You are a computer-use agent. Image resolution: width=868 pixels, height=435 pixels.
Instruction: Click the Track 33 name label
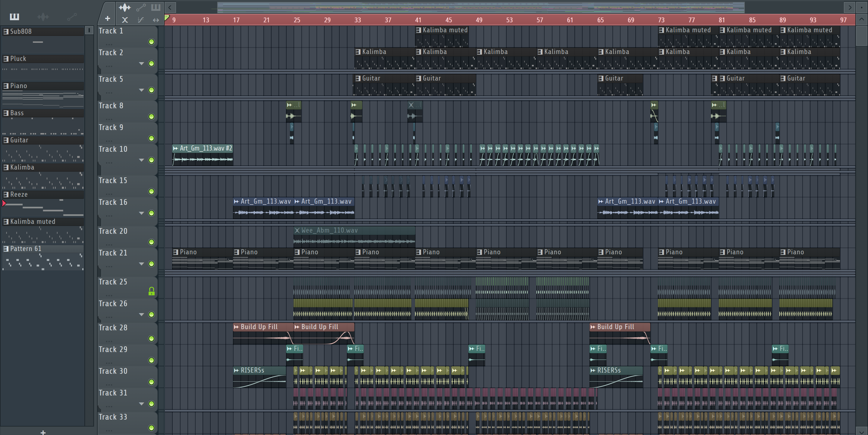pyautogui.click(x=113, y=417)
